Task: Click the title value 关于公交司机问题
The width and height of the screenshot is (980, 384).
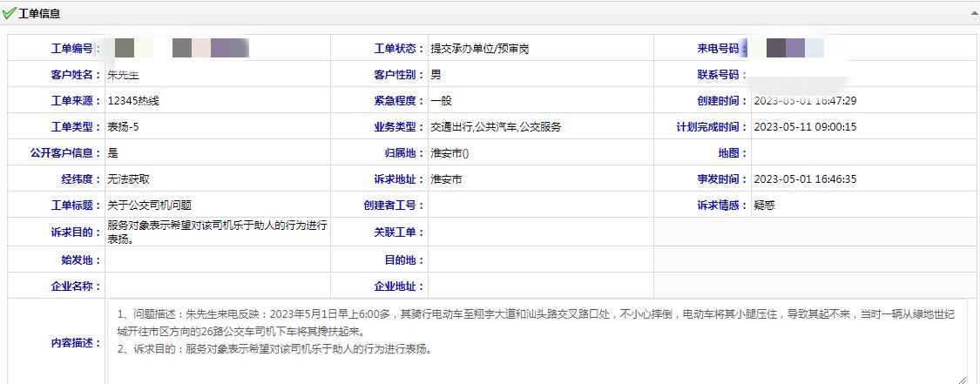Action: click(149, 205)
